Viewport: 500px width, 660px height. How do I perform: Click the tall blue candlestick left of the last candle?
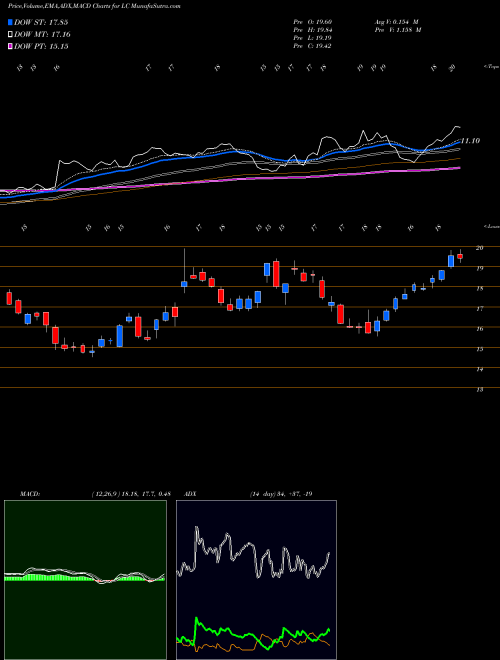point(451,261)
